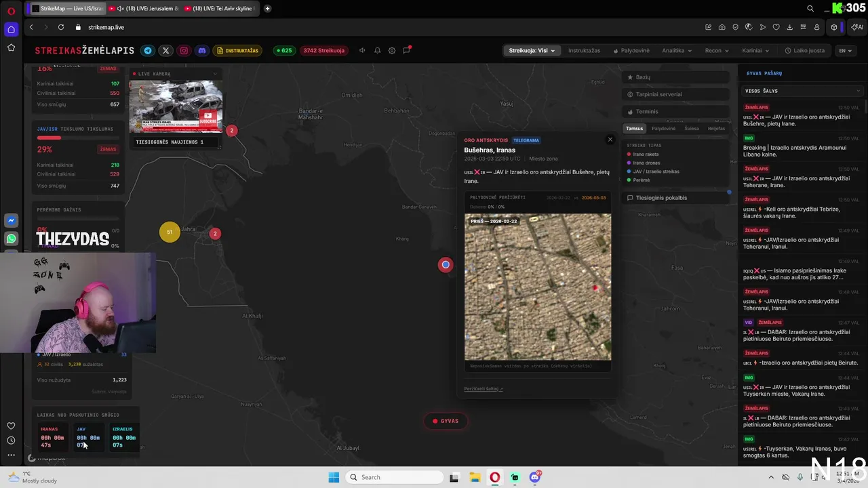Open the Instagram link icon

(184, 50)
